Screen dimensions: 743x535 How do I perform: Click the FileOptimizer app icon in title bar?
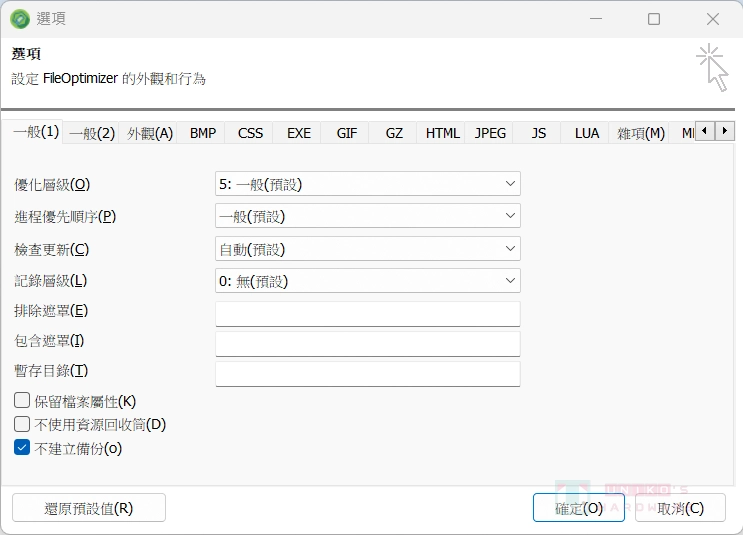pyautogui.click(x=19, y=19)
